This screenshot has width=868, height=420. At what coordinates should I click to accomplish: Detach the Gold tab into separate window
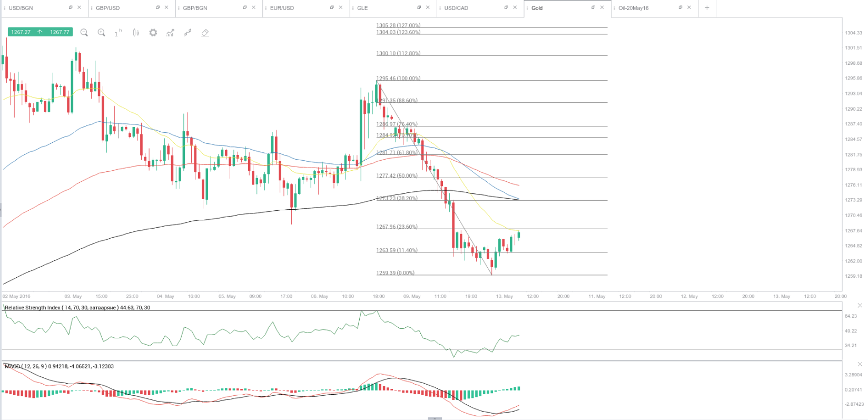pyautogui.click(x=593, y=7)
